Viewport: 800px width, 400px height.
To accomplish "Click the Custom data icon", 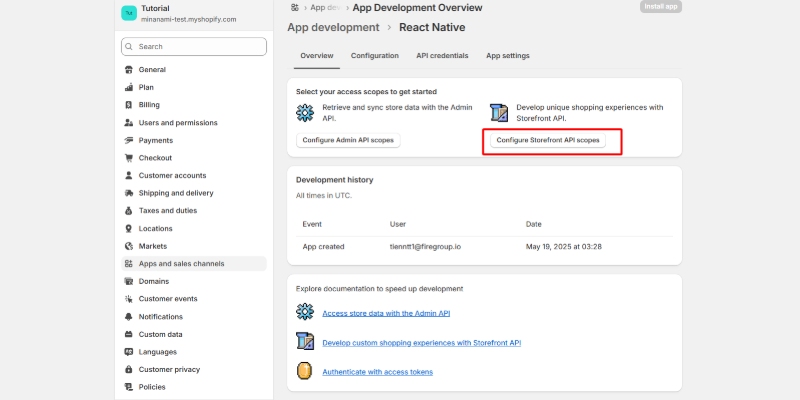I will tap(129, 335).
